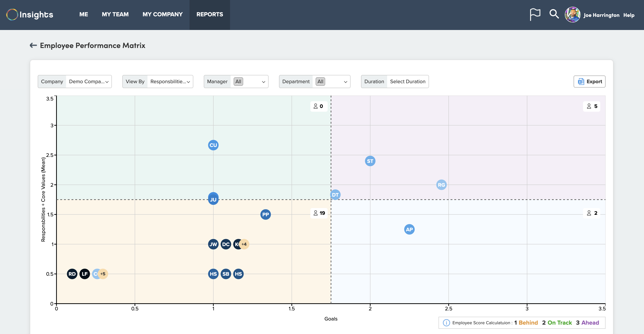Viewport: 644px width, 334px height.
Task: Click the Insights logo
Action: [29, 14]
